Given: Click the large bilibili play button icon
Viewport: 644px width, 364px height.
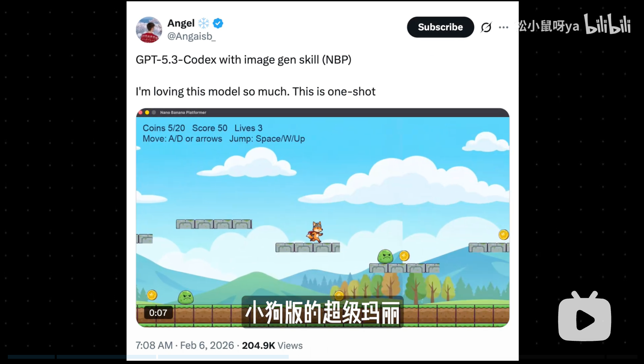Looking at the screenshot, I should pyautogui.click(x=584, y=316).
